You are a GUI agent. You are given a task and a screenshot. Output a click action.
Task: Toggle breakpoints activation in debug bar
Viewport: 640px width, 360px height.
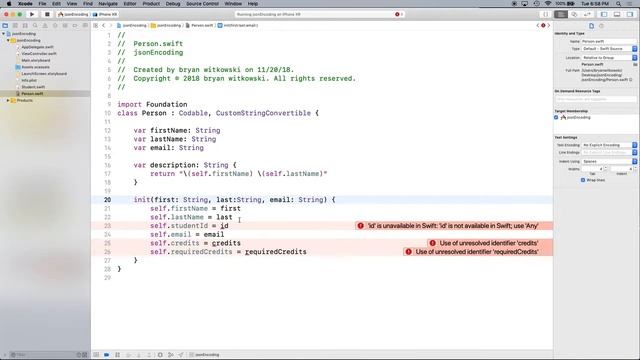(107, 355)
